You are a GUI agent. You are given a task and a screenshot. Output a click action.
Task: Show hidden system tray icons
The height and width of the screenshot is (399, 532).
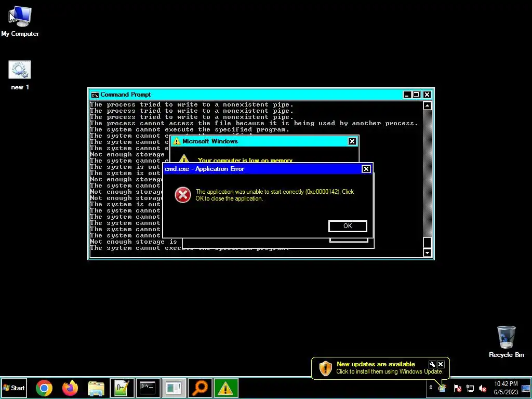point(431,388)
